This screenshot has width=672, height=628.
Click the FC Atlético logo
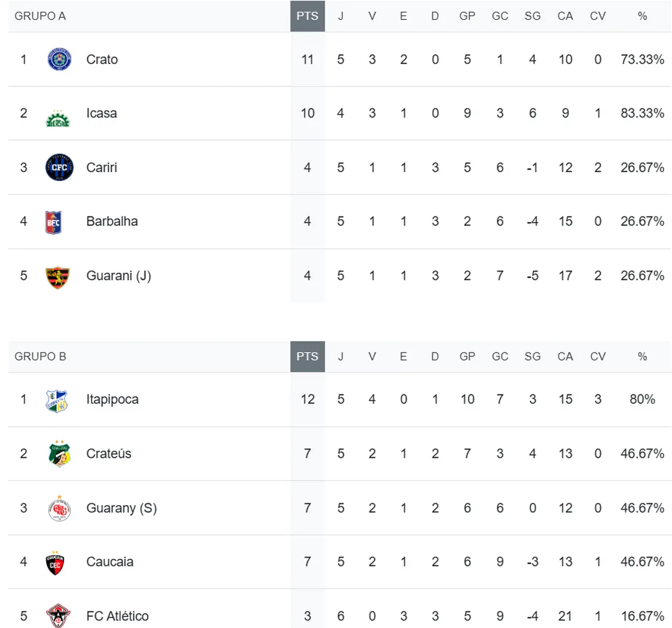point(58,616)
